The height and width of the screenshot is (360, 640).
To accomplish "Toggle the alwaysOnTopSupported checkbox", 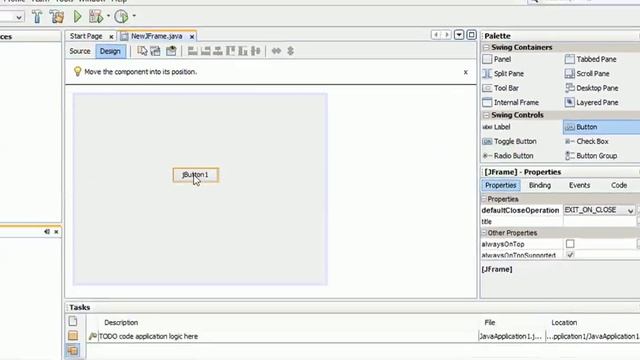I will coord(570,255).
